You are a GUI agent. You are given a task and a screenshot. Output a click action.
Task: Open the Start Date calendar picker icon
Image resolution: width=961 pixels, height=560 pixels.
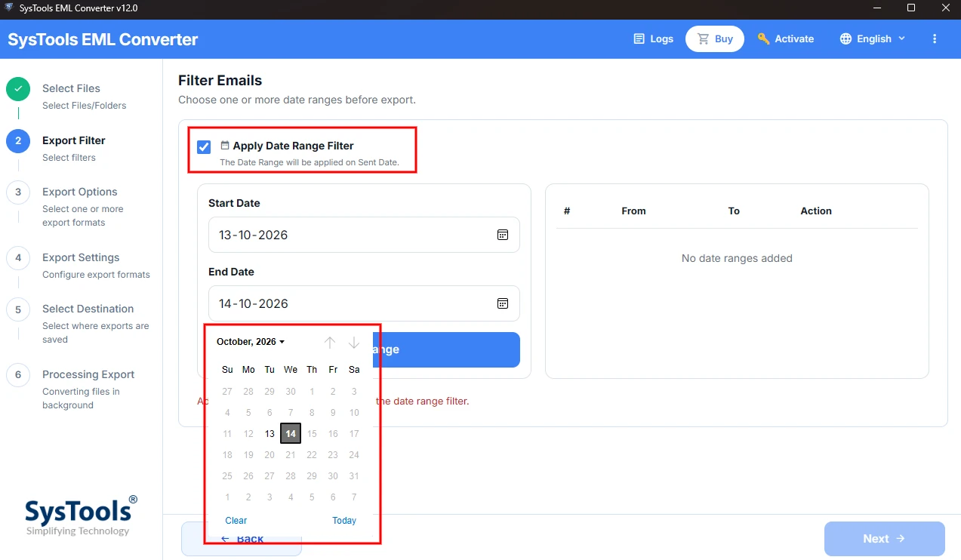[503, 235]
